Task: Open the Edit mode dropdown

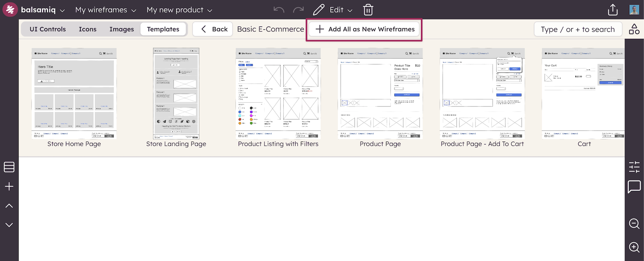Action: [340, 10]
